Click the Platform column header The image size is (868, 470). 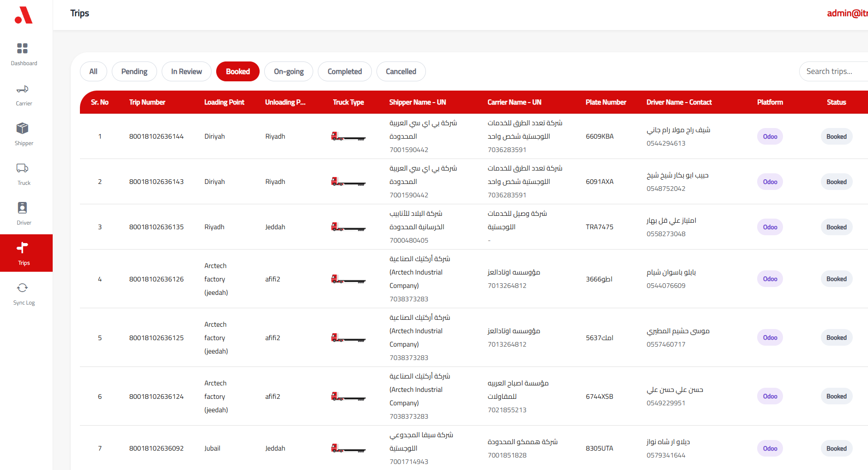click(x=770, y=102)
